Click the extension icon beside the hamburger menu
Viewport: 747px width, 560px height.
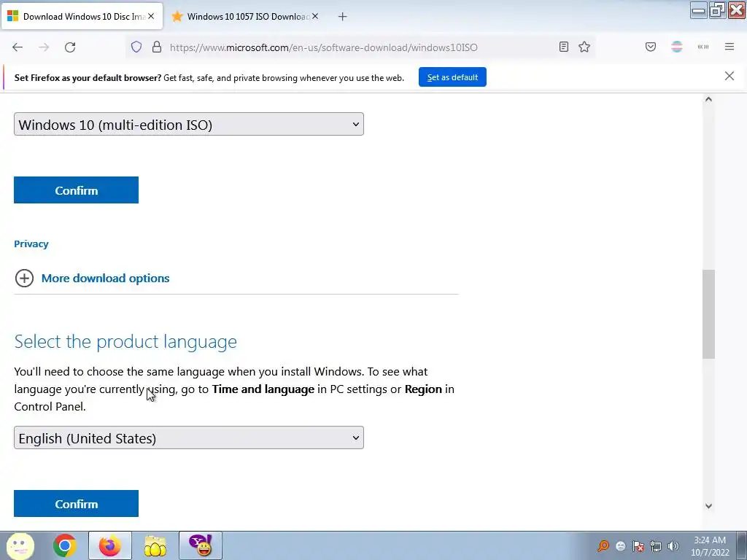(703, 47)
